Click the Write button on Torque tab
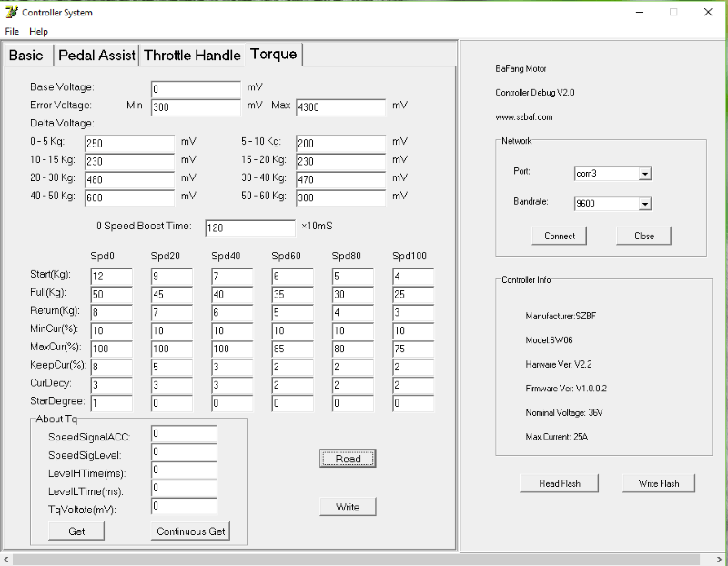Screen dimensions: 728x566 click(x=348, y=507)
